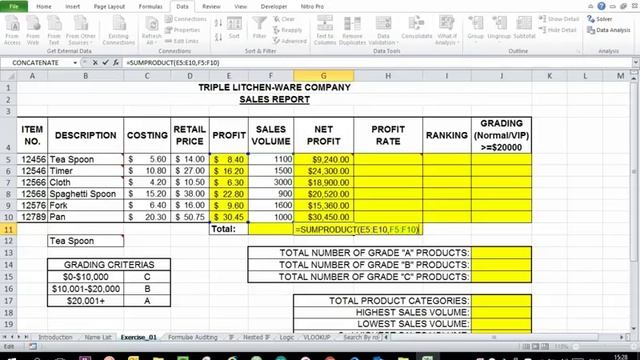Open connection Properties

182,30
